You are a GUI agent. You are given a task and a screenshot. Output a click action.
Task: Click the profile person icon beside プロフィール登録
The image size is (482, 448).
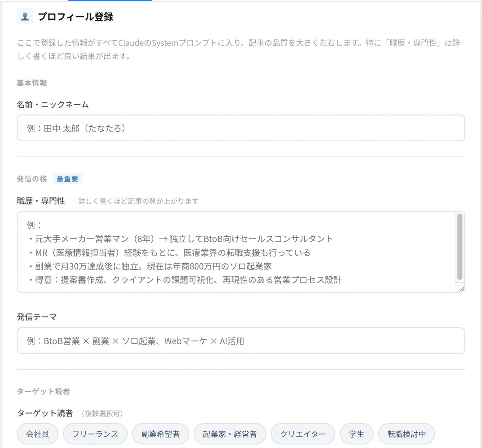[25, 16]
